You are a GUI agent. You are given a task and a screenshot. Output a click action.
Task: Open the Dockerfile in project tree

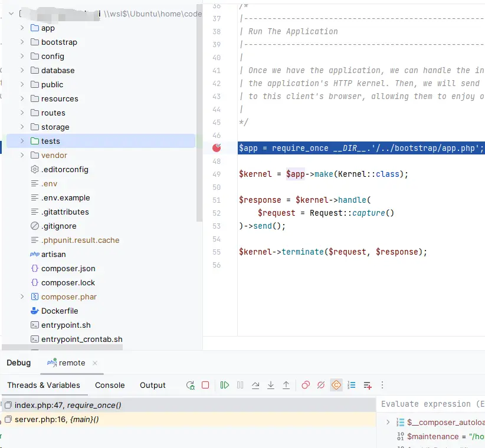pyautogui.click(x=59, y=311)
